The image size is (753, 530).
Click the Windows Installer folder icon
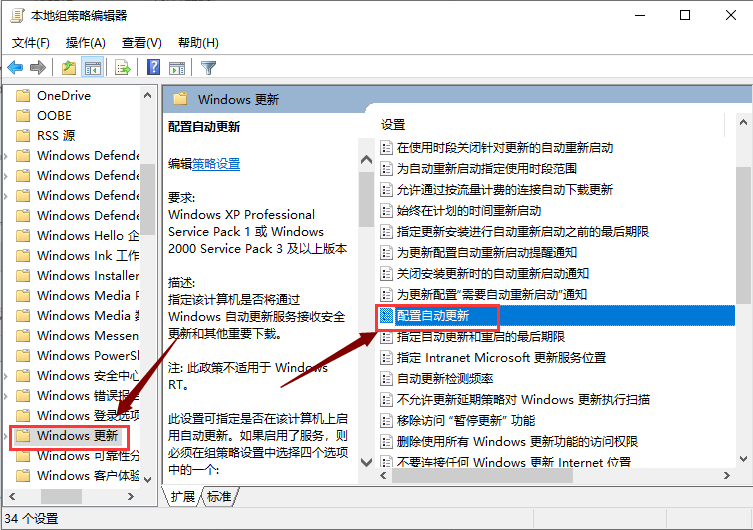[23, 276]
